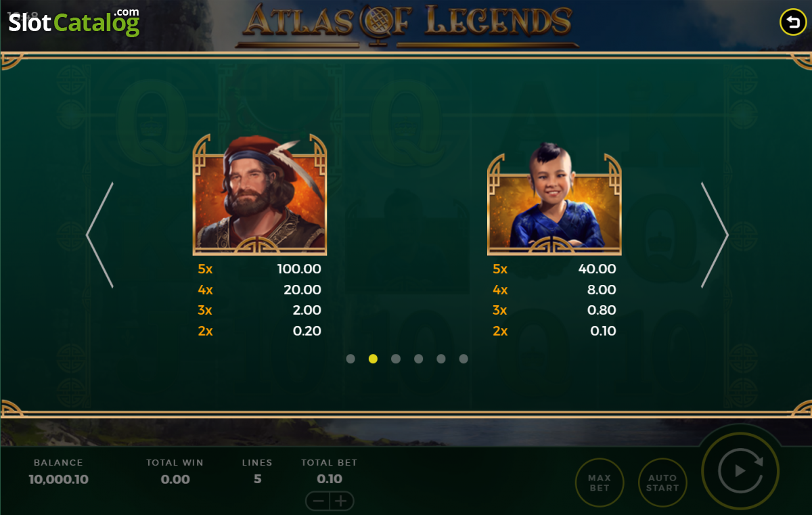
Task: Click the Atlas of Legends title logo
Action: coord(407,24)
